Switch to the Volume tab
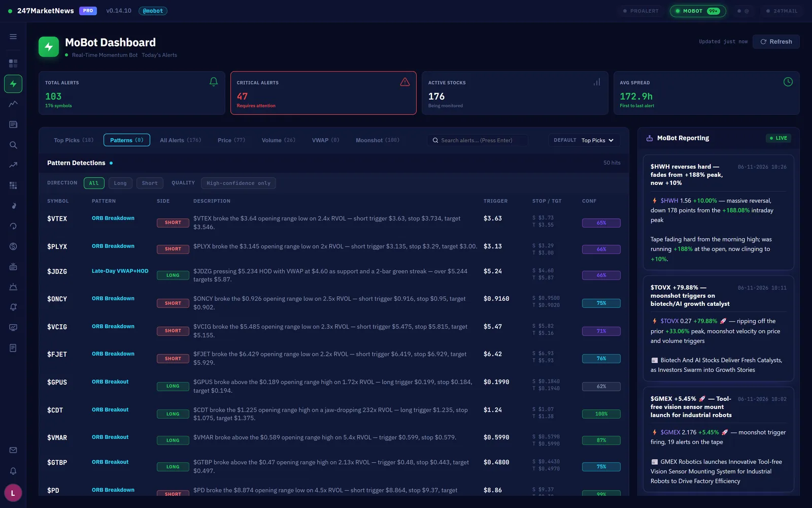 [x=278, y=140]
